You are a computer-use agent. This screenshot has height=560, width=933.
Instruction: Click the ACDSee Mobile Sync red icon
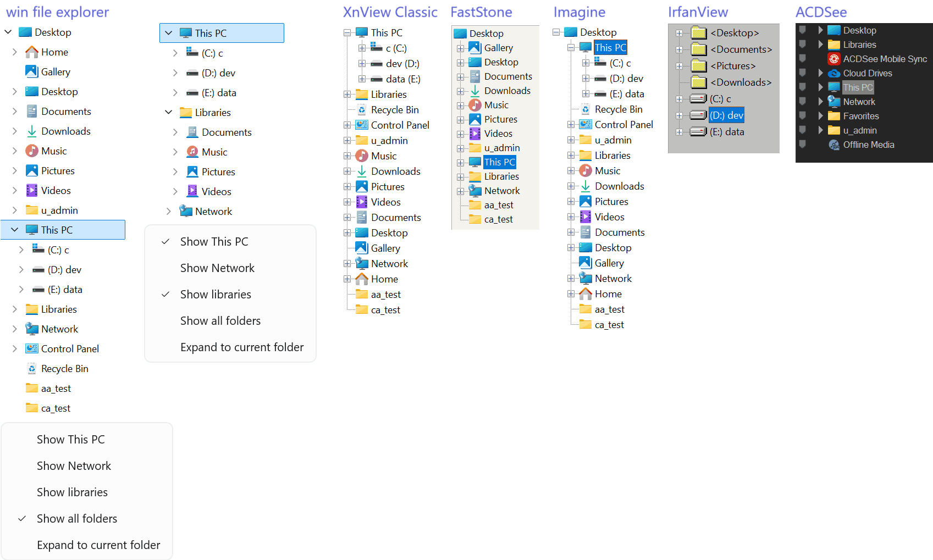834,59
